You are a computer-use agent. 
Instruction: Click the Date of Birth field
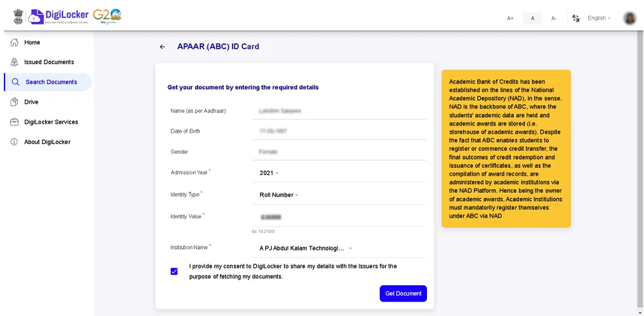click(339, 131)
